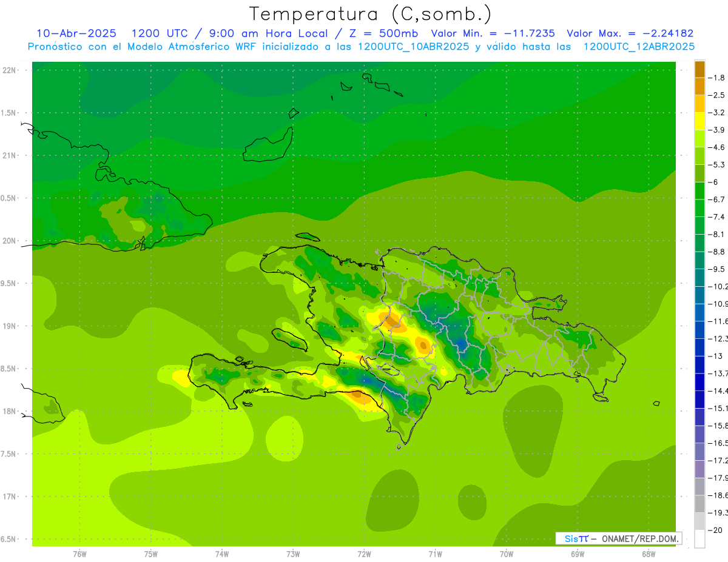Screen dimensions: 728x562
Task: Click the "-7.4" colorbar label
Action: pyautogui.click(x=716, y=216)
